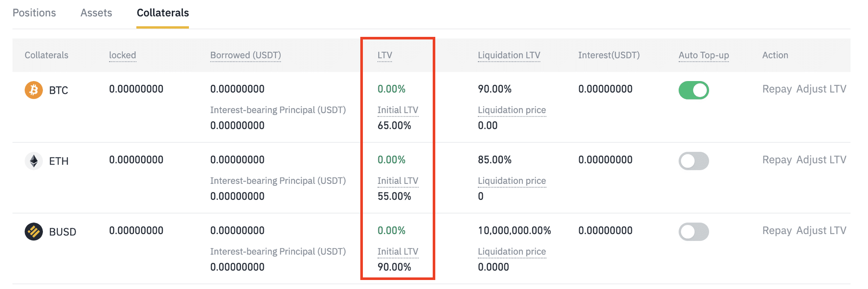Enable Auto Top-up for ETH

(694, 161)
